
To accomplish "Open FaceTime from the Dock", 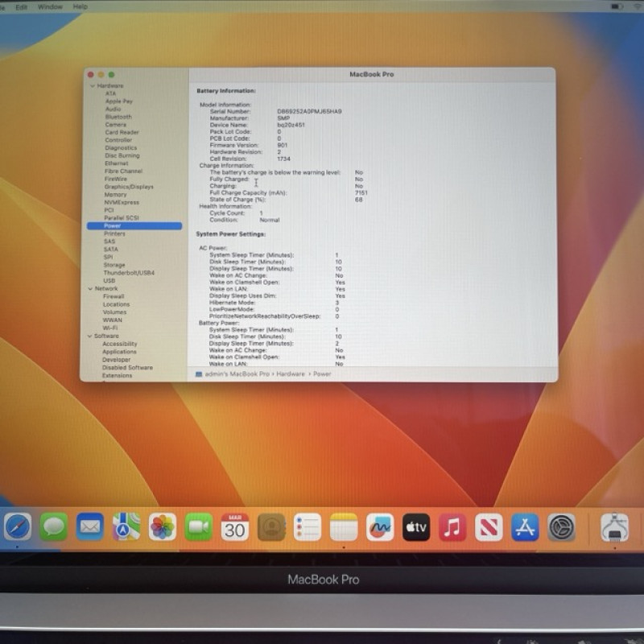I will pos(199,526).
